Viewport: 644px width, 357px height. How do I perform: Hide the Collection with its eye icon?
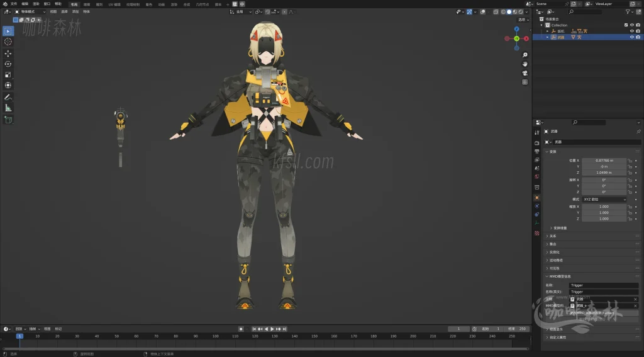tap(632, 25)
